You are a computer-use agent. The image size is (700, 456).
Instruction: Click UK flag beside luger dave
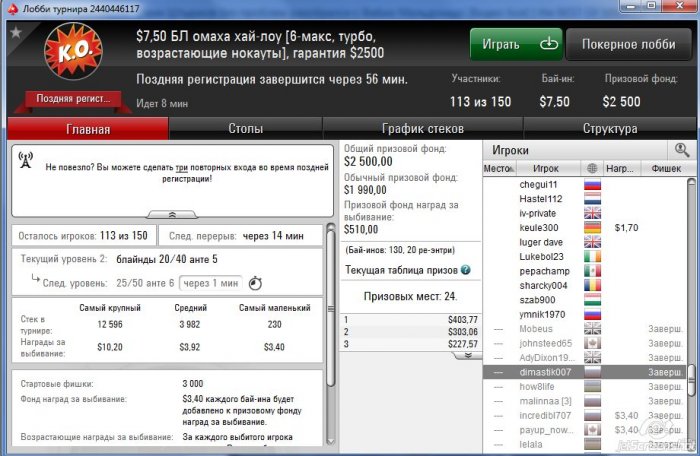pyautogui.click(x=592, y=242)
